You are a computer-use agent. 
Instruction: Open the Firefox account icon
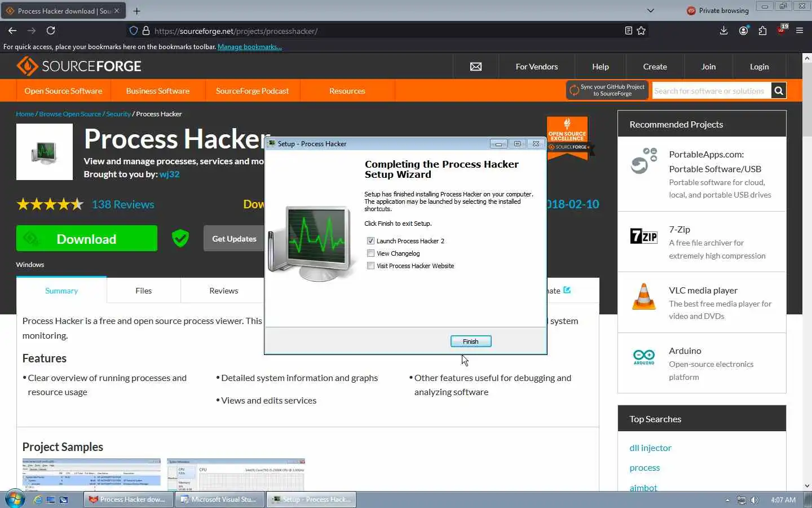point(744,30)
